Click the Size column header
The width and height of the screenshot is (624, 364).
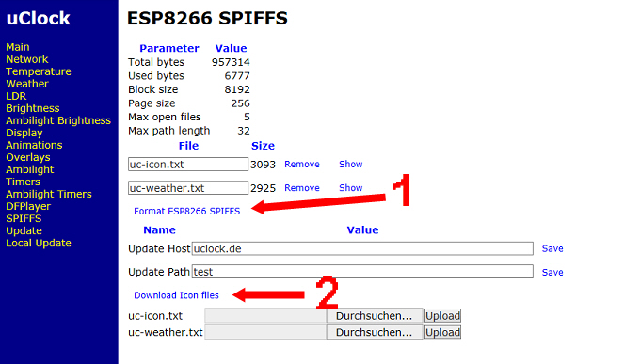[x=263, y=146]
